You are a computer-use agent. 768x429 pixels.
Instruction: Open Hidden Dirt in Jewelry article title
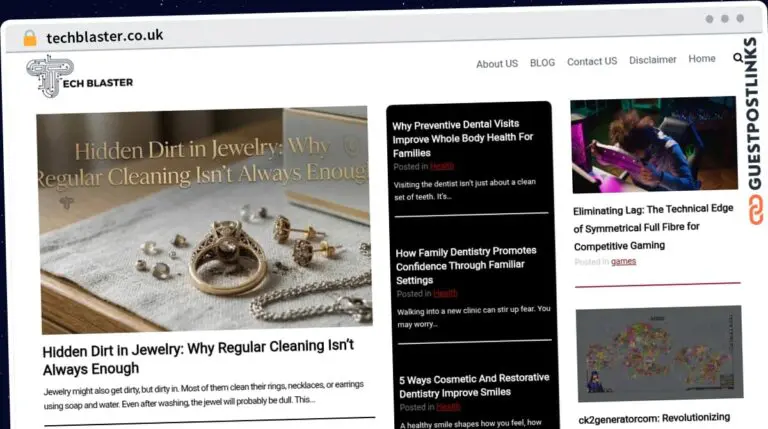click(x=198, y=357)
